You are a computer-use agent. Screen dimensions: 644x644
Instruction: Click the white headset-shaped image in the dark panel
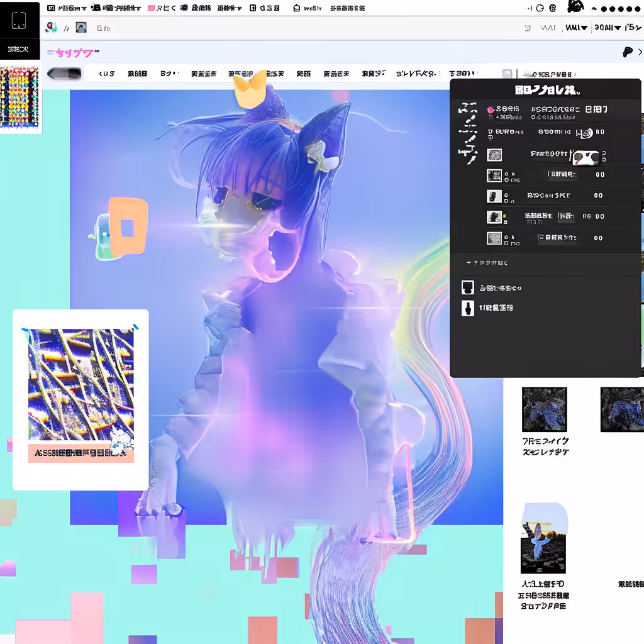[586, 158]
